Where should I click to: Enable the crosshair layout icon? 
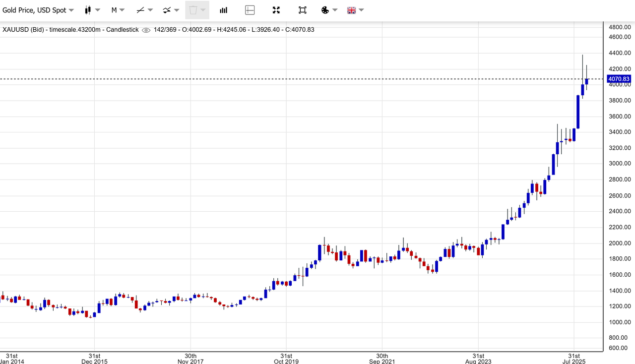click(x=250, y=10)
